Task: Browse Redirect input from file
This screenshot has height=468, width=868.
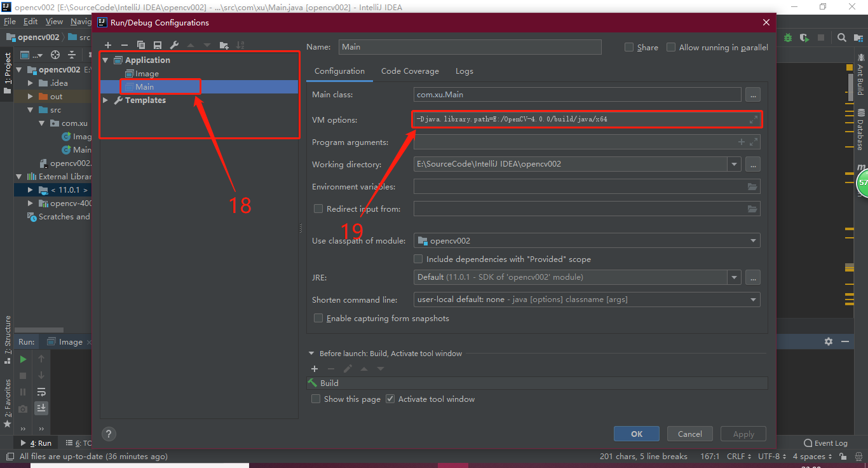Action: (x=752, y=209)
